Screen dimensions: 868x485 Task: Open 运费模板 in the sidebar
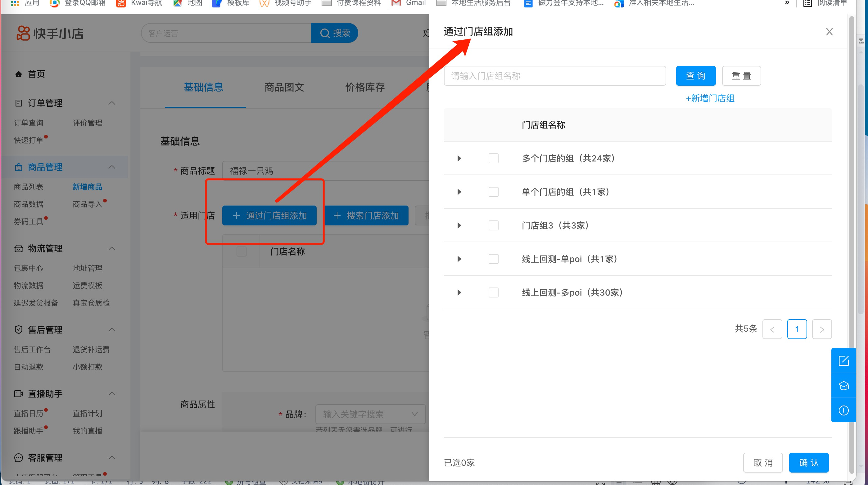[x=87, y=285]
